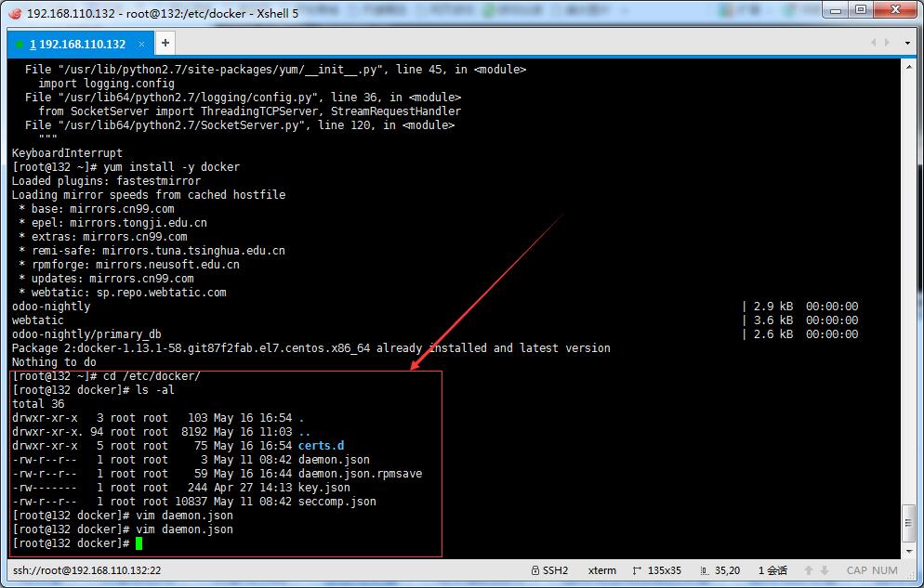
Task: Click the green terminal cursor block
Action: (x=139, y=543)
